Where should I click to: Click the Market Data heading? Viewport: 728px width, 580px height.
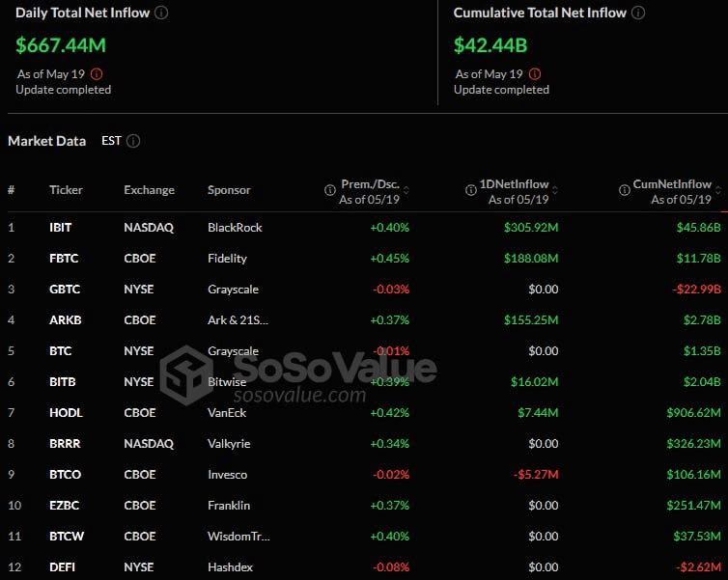(x=47, y=141)
